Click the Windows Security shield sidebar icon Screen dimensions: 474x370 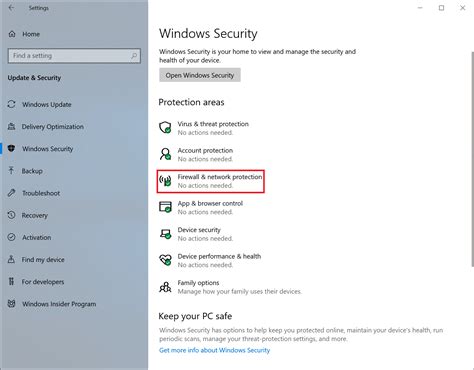point(12,148)
